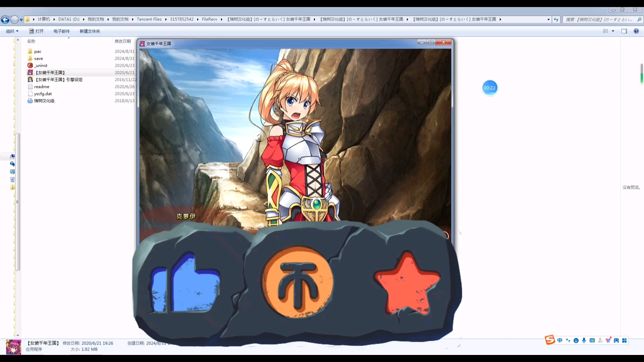Click the details pane file thumbnail

coord(13,347)
